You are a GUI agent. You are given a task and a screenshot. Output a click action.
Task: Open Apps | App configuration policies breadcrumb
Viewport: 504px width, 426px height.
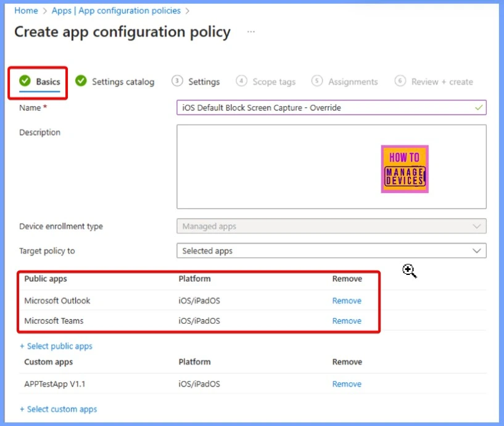coord(116,10)
